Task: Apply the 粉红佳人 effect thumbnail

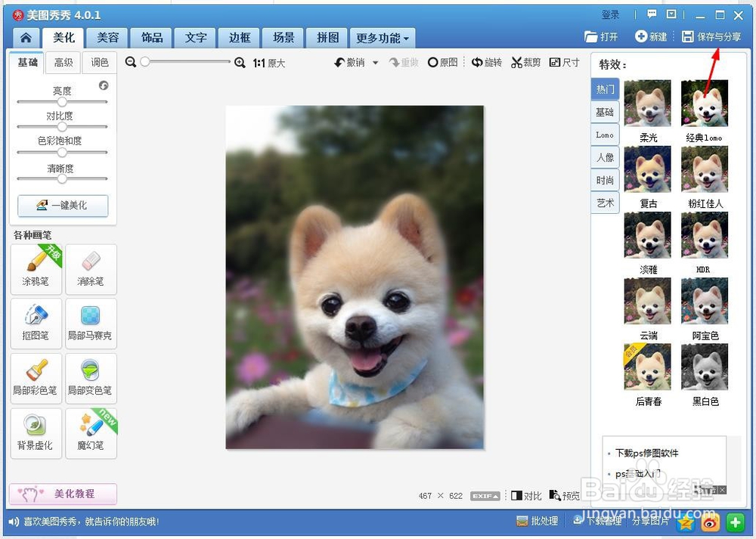Action: (705, 169)
